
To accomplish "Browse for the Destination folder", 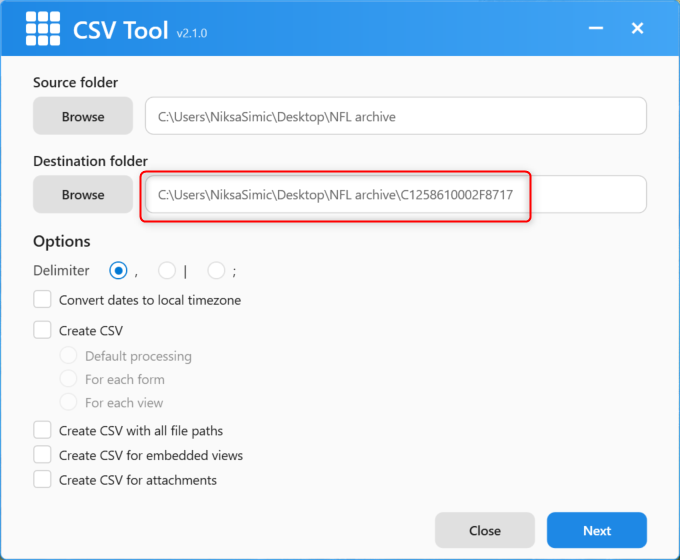I will coord(83,194).
